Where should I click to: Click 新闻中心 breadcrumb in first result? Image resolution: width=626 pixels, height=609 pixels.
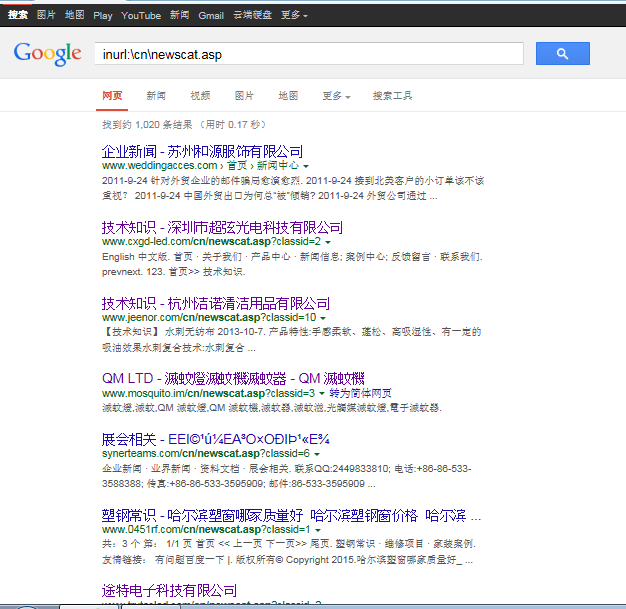pyautogui.click(x=277, y=165)
